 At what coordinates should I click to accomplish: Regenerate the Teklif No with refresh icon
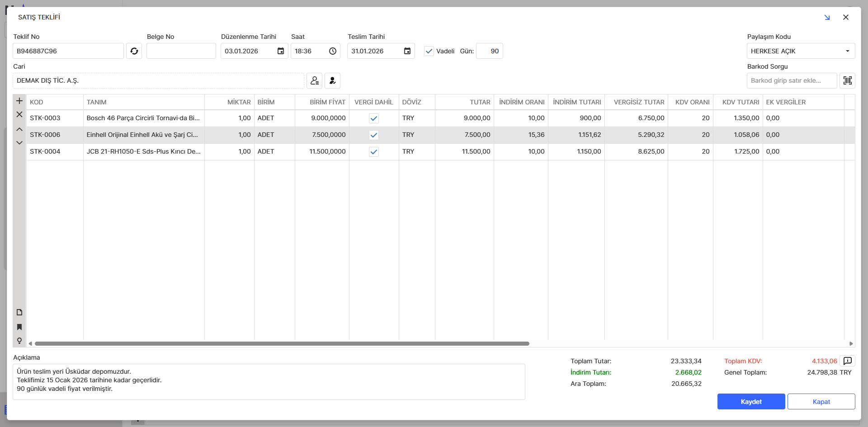click(134, 51)
